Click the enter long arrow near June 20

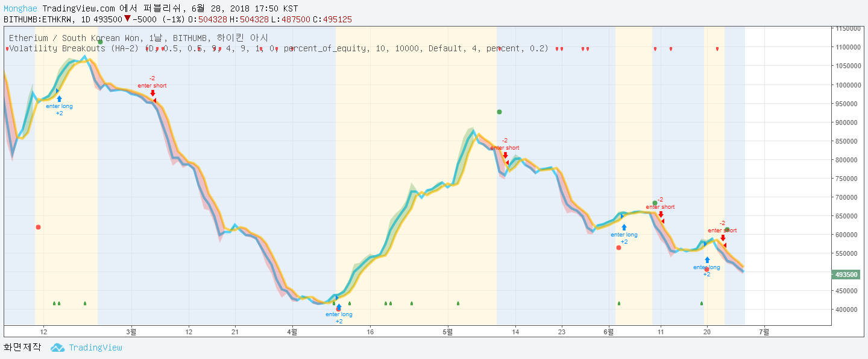click(x=706, y=260)
